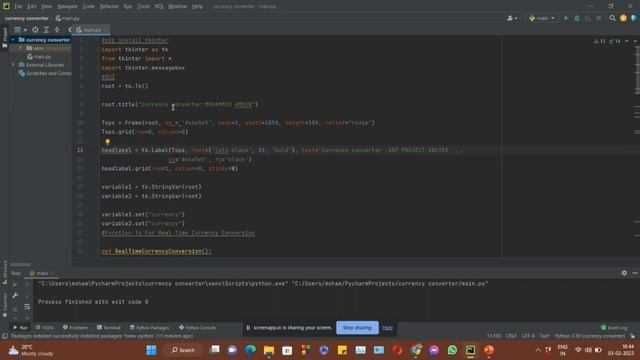This screenshot has width=640, height=360.
Task: Open Search Everywhere magnifier icon
Action: pyautogui.click(x=612, y=18)
